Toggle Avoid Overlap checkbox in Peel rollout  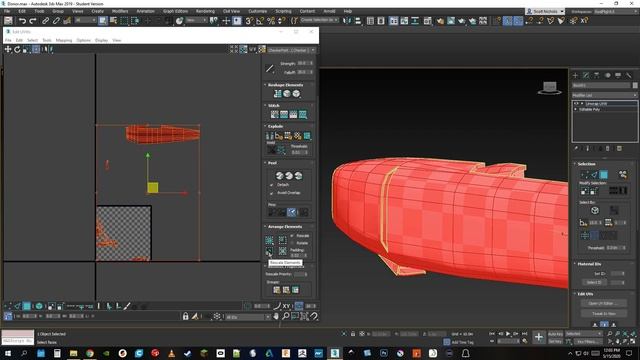click(x=272, y=193)
